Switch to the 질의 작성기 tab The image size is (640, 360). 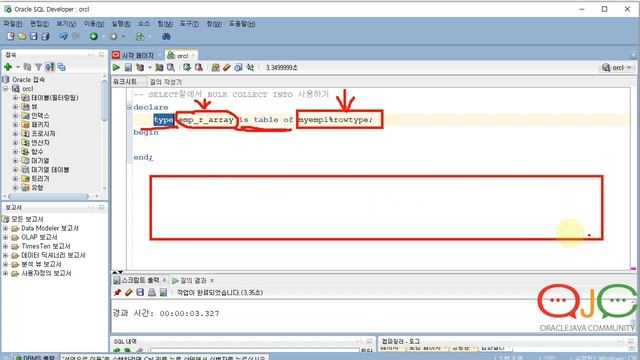tap(165, 82)
